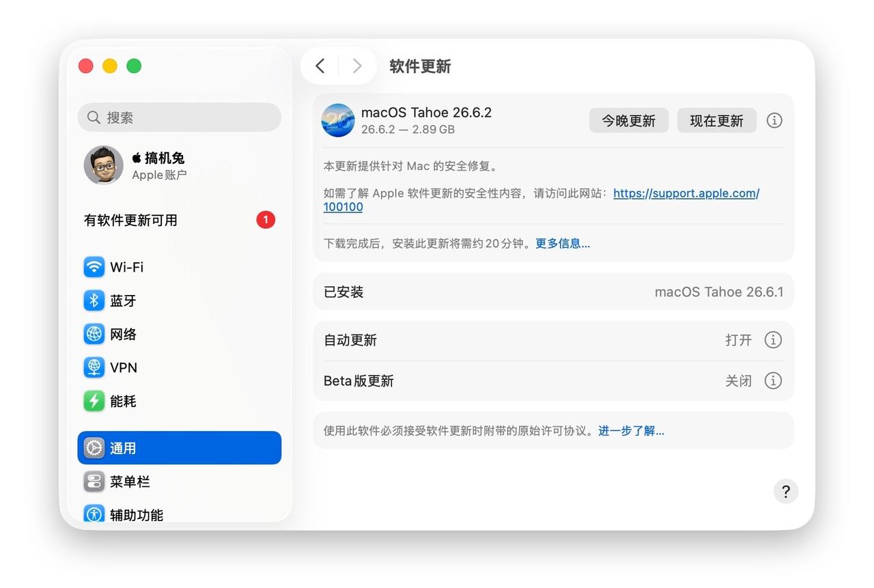
Task: Show info for 自动更新
Action: click(773, 340)
